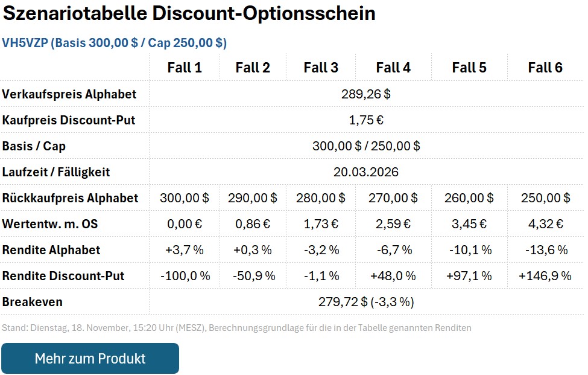This screenshot has height=375, width=588.
Task: Select the 289,26 $ selling price value
Action: pyautogui.click(x=365, y=94)
